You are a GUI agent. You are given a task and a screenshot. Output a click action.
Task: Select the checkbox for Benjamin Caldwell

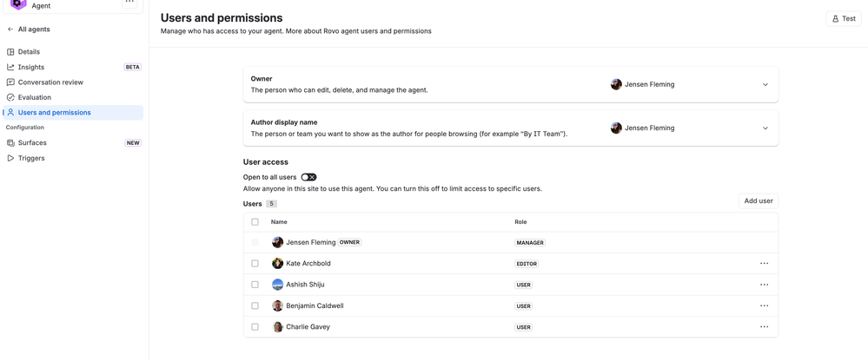[x=255, y=305]
